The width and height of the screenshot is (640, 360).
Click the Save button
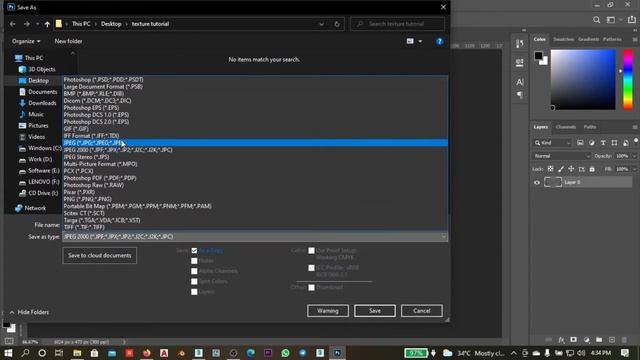[375, 311]
